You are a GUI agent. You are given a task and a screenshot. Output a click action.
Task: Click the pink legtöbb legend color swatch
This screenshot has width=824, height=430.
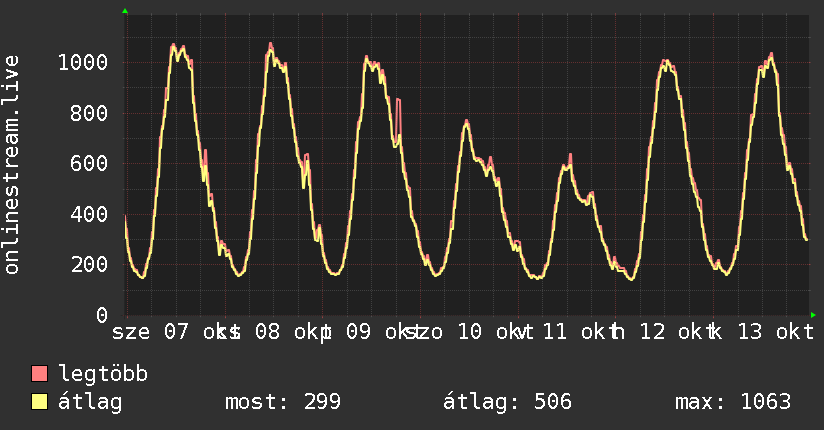[39, 373]
